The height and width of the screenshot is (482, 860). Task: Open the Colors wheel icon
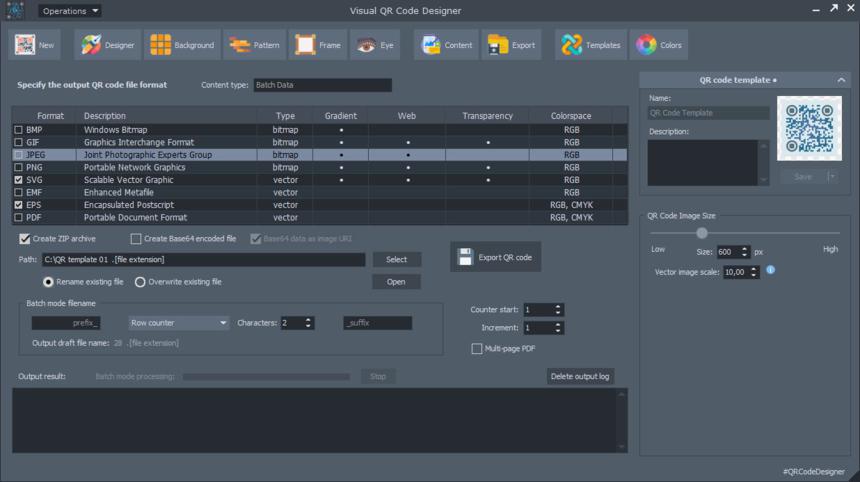click(646, 45)
